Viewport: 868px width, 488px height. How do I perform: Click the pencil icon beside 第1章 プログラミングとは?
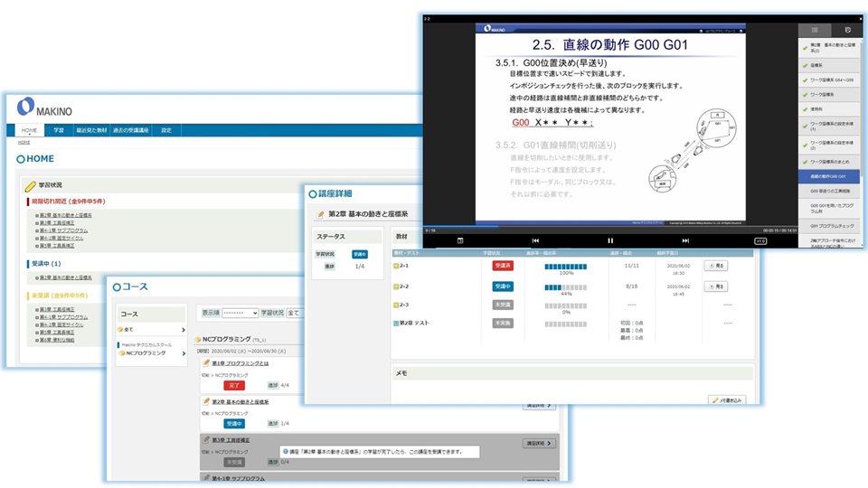(205, 363)
